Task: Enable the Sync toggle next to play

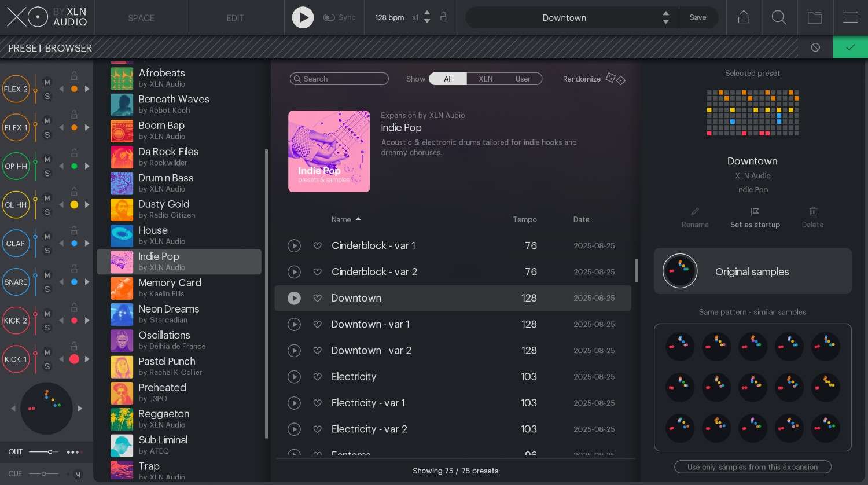Action: (x=329, y=17)
